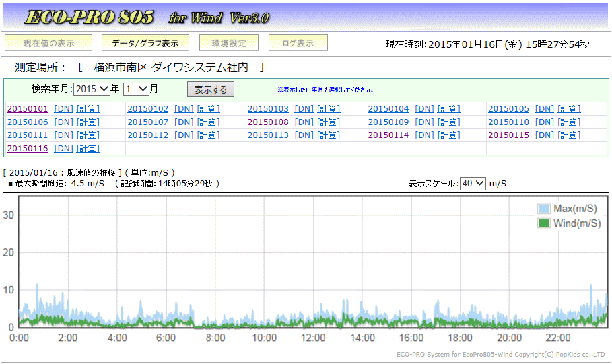Open the 現在値の表示 tab
The width and height of the screenshot is (612, 364).
point(48,43)
